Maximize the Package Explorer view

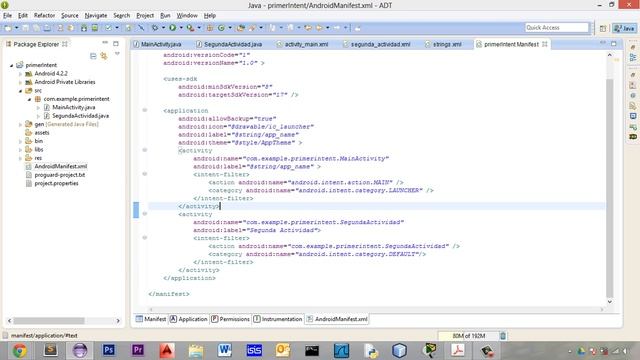(x=116, y=43)
